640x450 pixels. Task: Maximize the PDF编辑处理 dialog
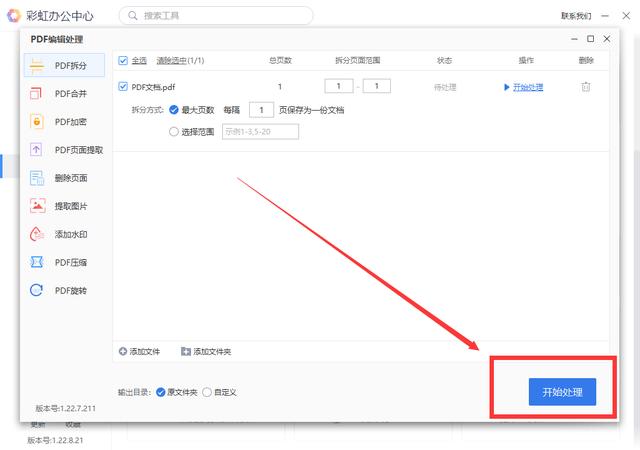[590, 38]
